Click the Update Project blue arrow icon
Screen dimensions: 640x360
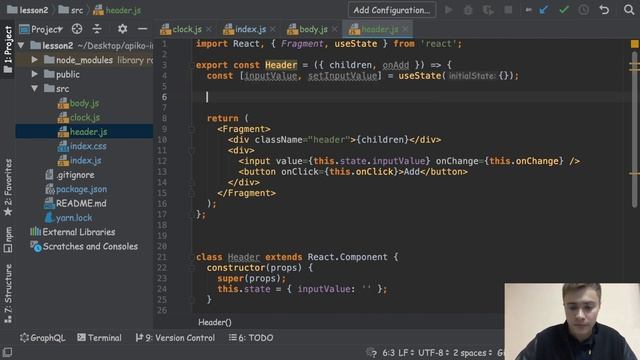pyautogui.click(x=544, y=10)
